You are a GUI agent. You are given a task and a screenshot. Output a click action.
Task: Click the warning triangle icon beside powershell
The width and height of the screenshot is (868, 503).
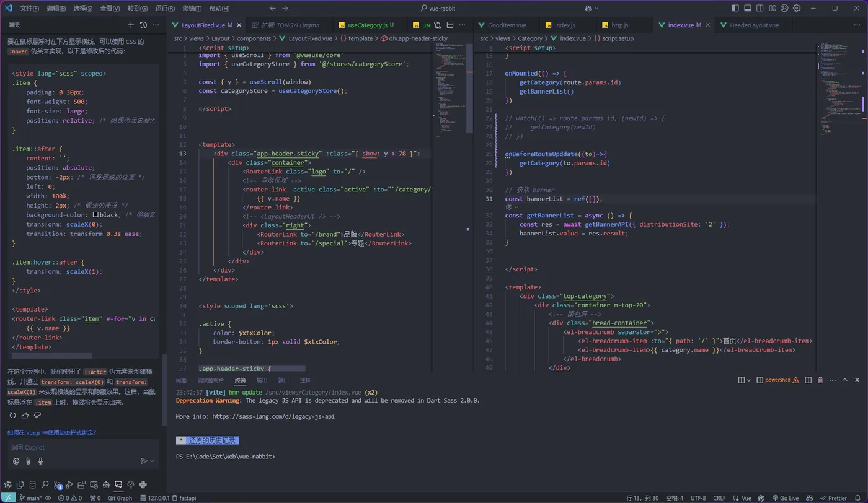pyautogui.click(x=796, y=380)
